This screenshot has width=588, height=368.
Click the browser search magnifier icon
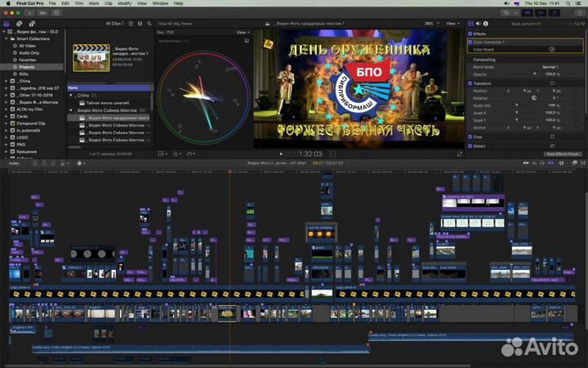coord(147,23)
